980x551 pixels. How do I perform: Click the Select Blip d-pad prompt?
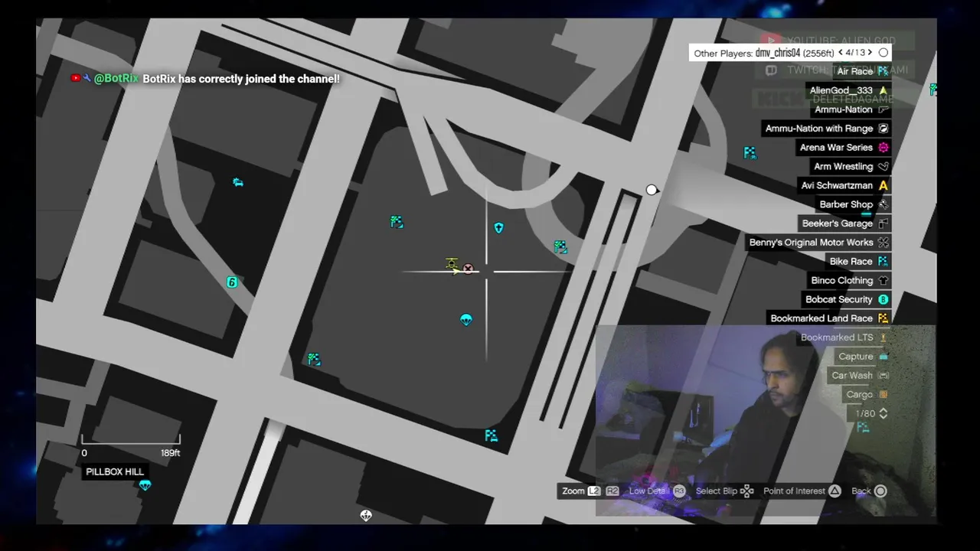[x=747, y=491]
